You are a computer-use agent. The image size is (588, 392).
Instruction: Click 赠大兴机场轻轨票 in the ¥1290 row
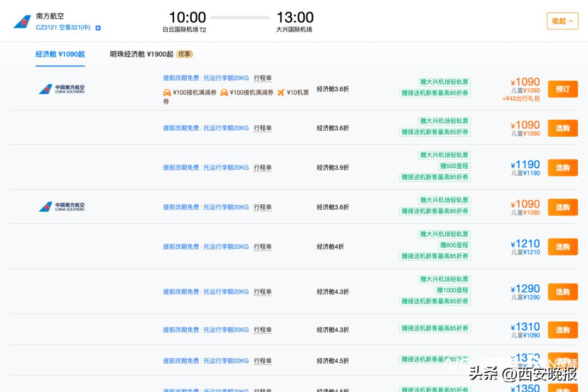(444, 279)
